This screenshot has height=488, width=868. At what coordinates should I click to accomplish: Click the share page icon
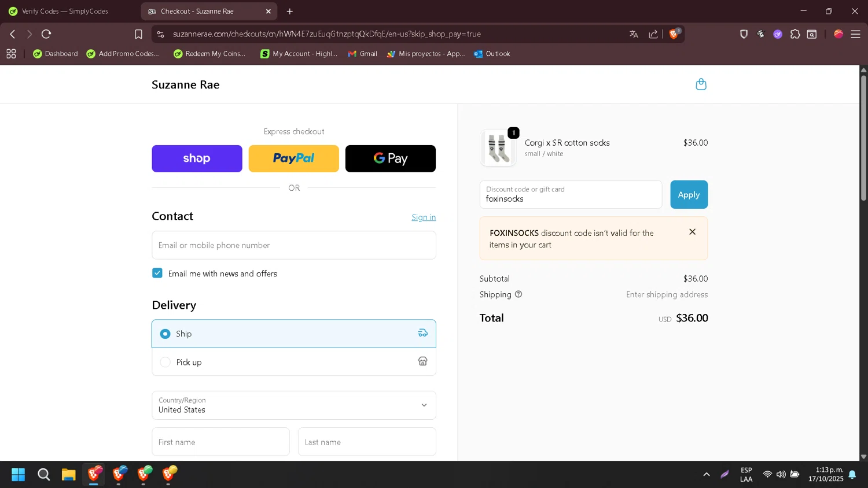pos(653,34)
